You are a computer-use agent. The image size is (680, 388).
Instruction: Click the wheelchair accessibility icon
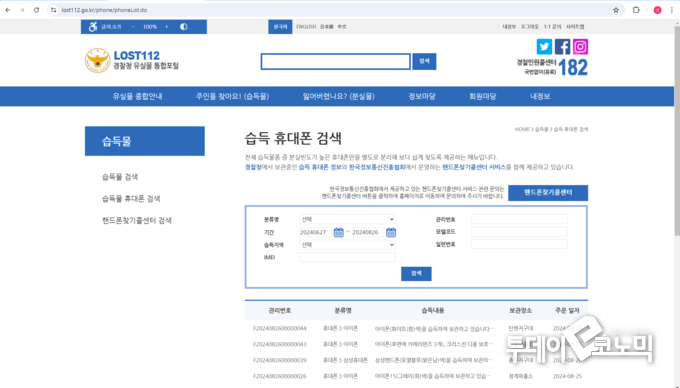[x=93, y=27]
